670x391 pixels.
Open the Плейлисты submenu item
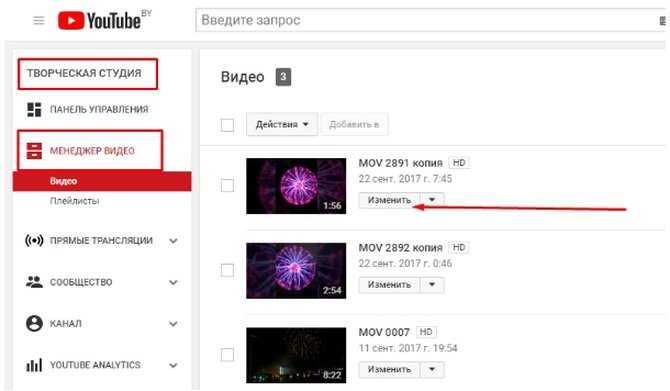click(74, 201)
